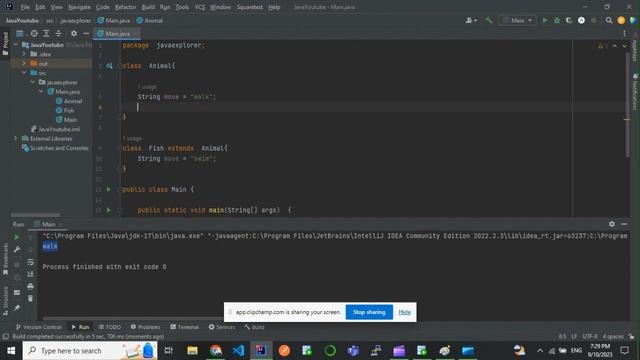Expand External Libraries in the project tree

click(16, 138)
